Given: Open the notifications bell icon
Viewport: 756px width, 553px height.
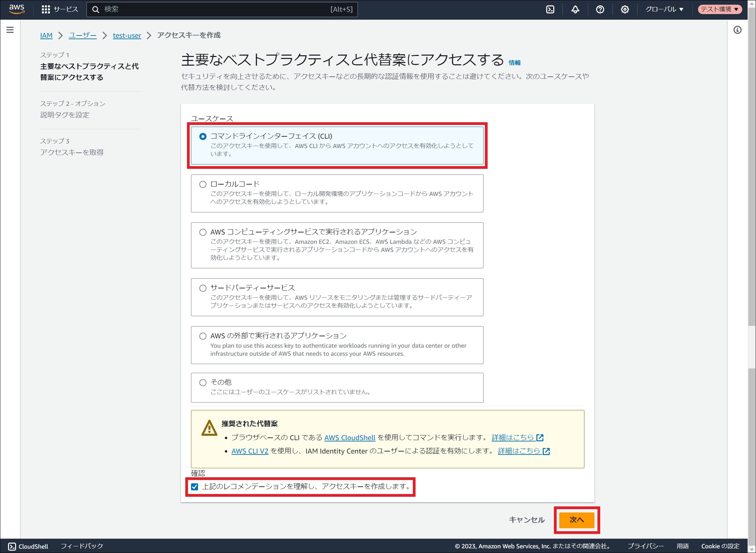Looking at the screenshot, I should click(x=575, y=9).
